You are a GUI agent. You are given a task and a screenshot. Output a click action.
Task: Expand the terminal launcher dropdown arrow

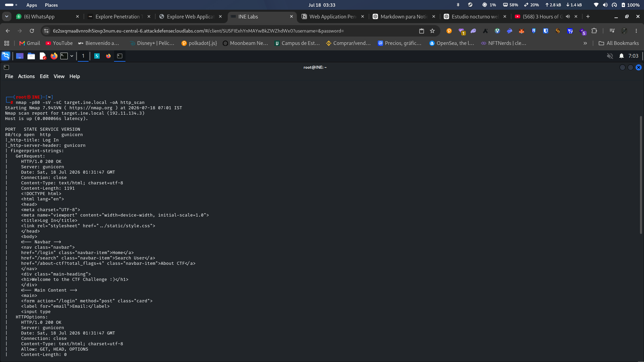pyautogui.click(x=72, y=56)
